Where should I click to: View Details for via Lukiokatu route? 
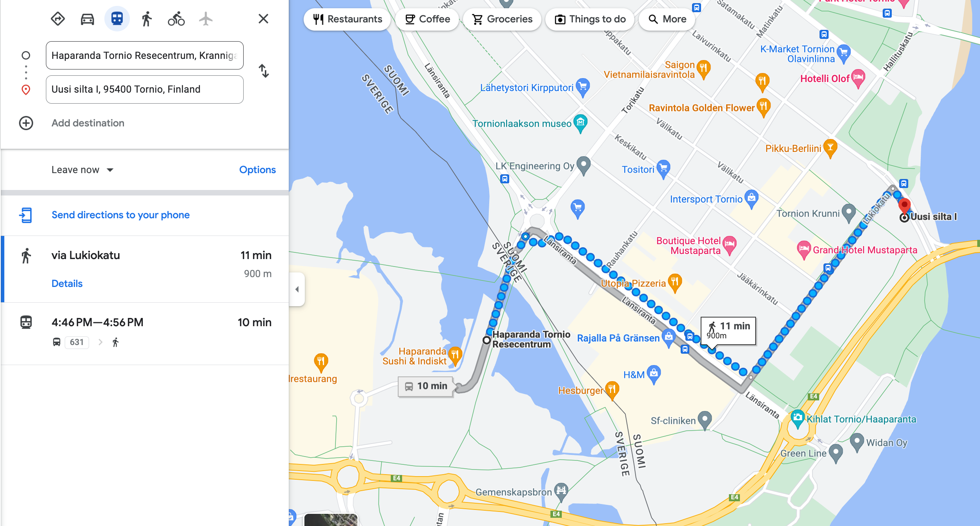tap(67, 284)
